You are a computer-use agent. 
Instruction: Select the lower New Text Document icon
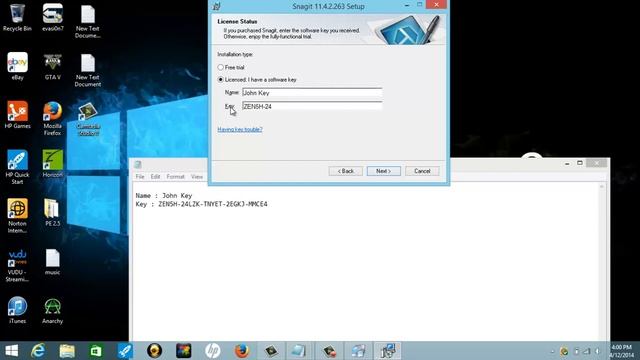(88, 70)
